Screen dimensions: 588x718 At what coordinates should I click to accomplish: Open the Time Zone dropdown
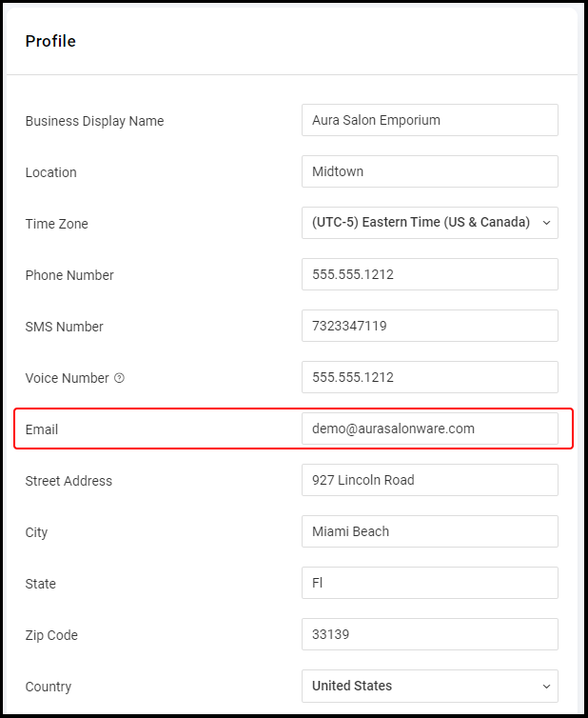coord(430,223)
